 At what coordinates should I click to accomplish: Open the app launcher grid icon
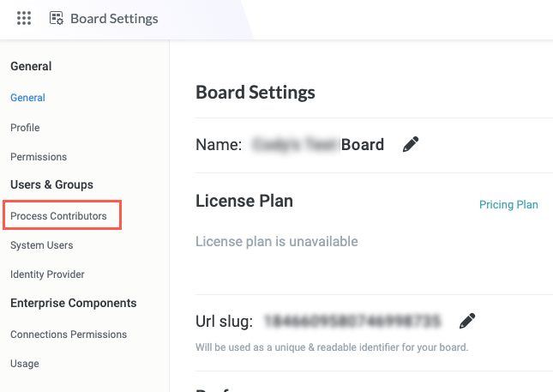tap(24, 18)
